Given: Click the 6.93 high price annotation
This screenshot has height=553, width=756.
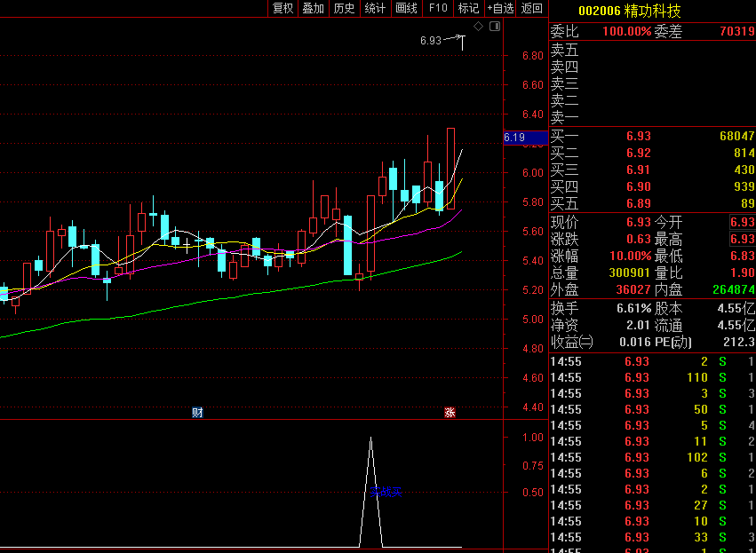Looking at the screenshot, I should (x=431, y=41).
